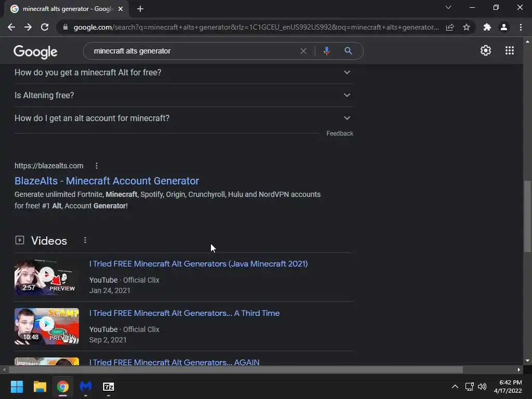Open the three-dot menu beside blazealts.com
This screenshot has width=532, height=399.
click(x=97, y=166)
